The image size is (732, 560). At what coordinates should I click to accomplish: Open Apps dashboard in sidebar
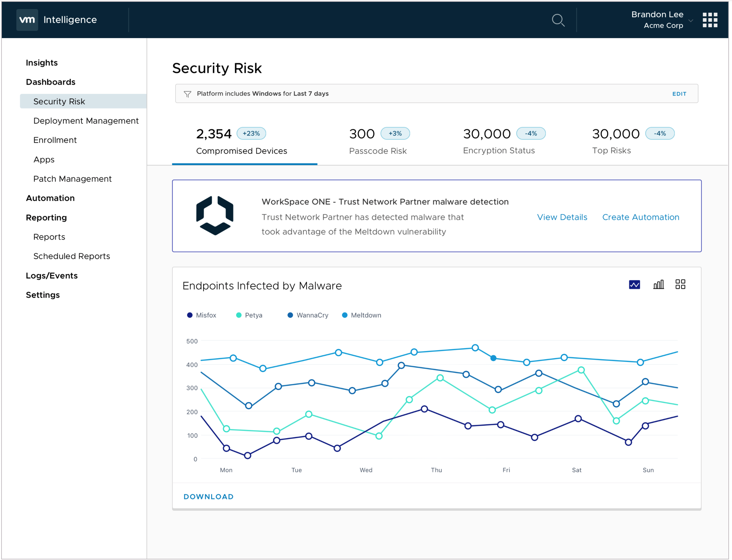coord(44,160)
